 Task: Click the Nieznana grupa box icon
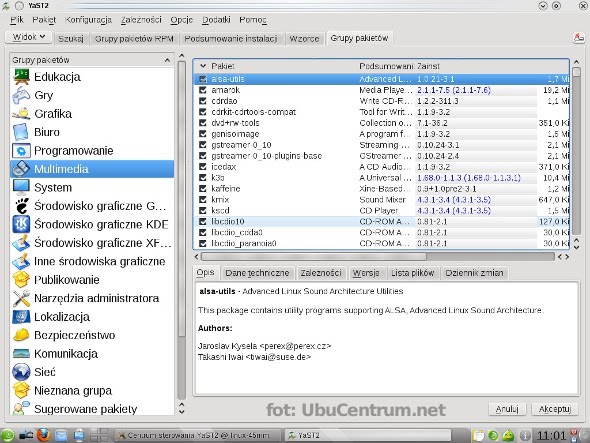[21, 390]
